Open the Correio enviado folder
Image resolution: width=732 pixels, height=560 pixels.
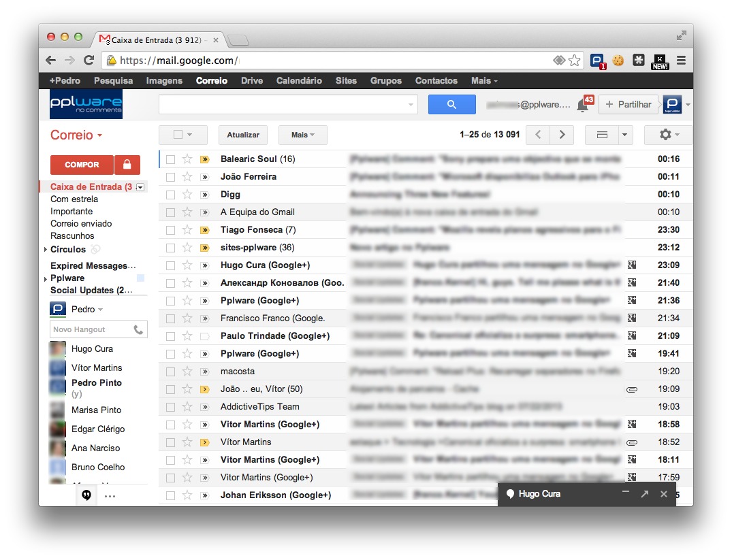81,224
